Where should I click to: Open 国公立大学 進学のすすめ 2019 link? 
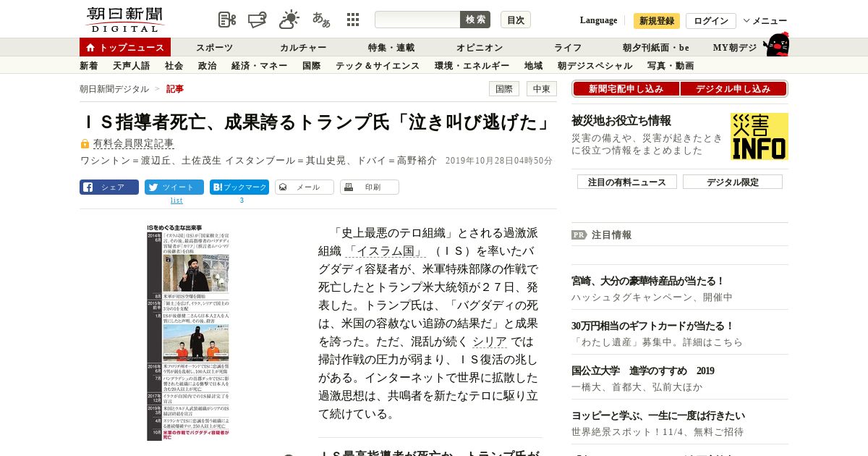click(x=643, y=371)
